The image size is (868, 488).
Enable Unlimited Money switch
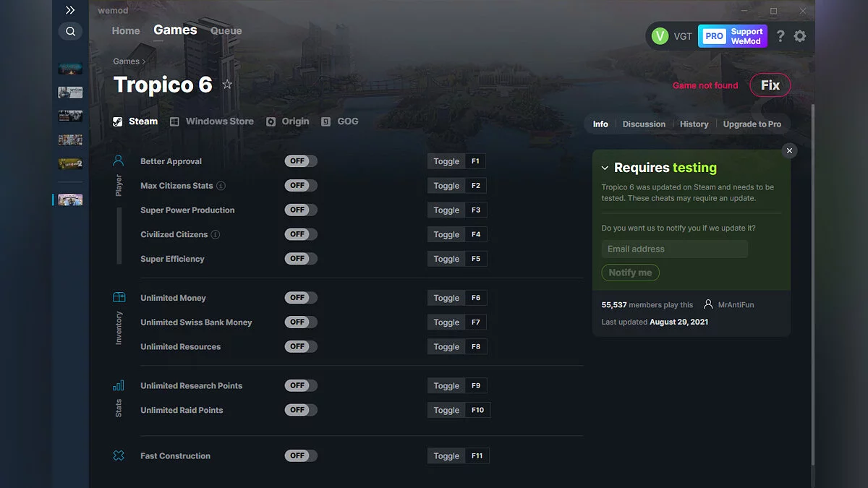coord(301,298)
